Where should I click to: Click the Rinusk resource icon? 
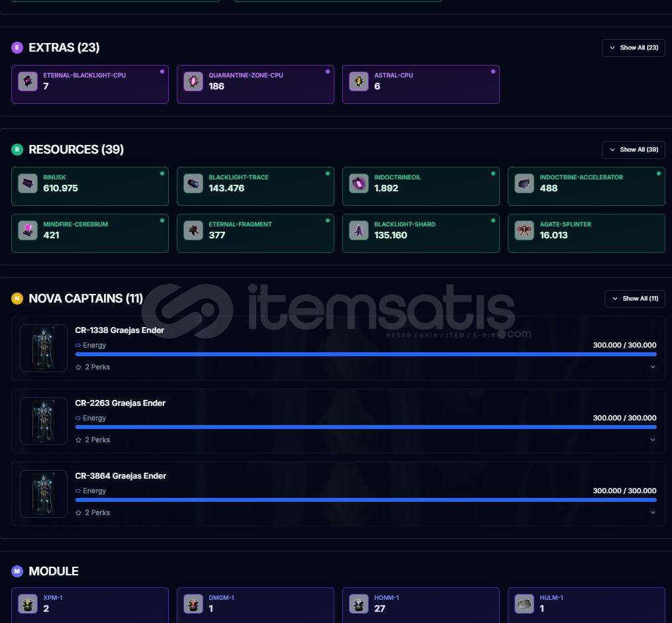(28, 183)
